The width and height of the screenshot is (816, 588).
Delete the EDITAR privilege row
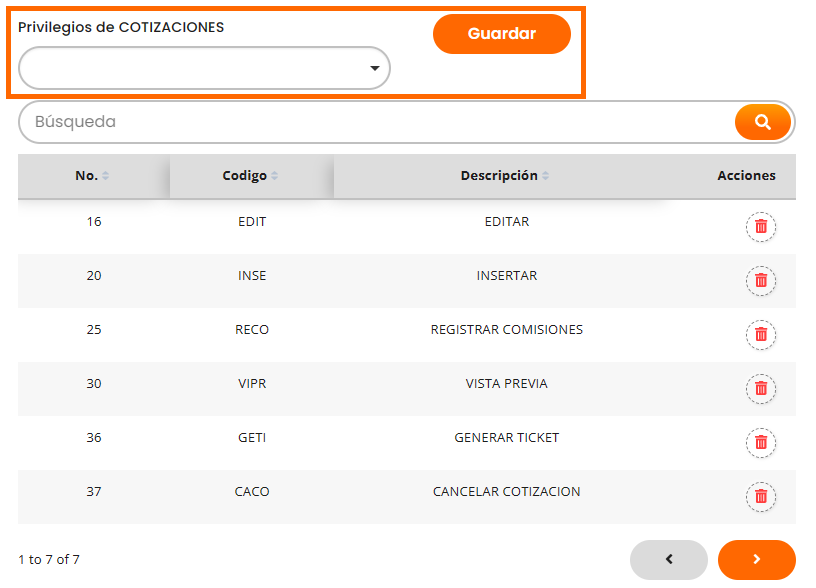pos(760,227)
